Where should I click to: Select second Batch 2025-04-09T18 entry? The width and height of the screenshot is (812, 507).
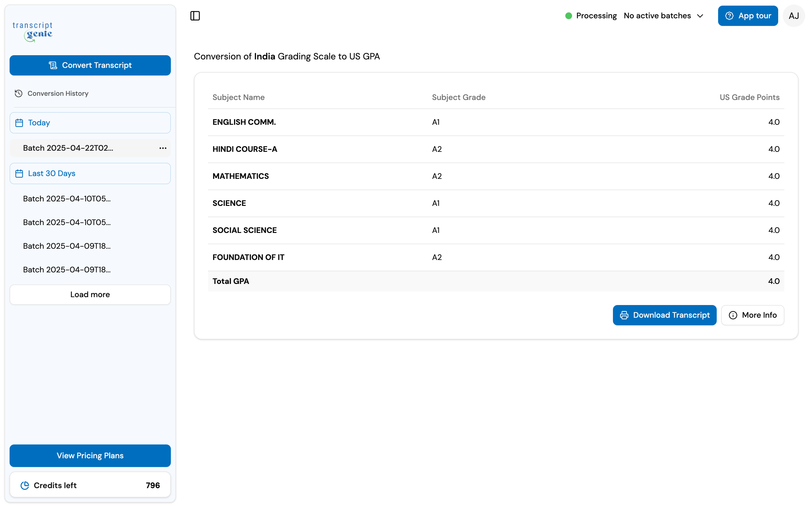(x=67, y=270)
